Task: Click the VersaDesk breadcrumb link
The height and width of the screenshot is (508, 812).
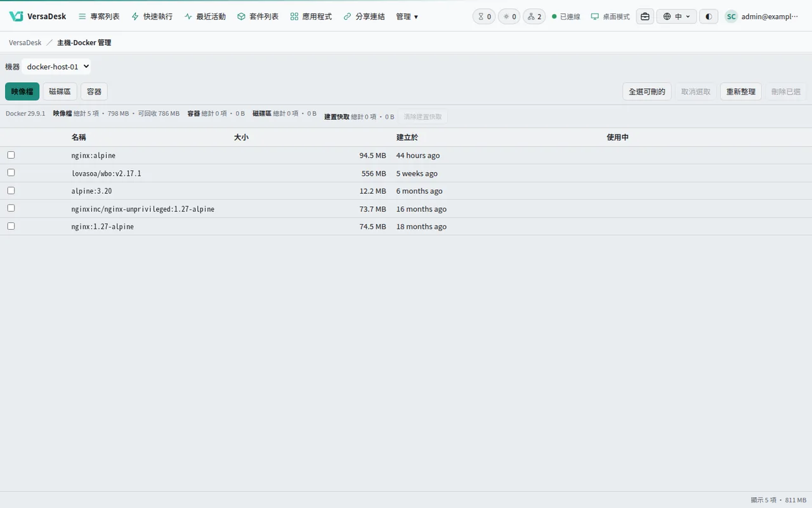Action: tap(25, 43)
